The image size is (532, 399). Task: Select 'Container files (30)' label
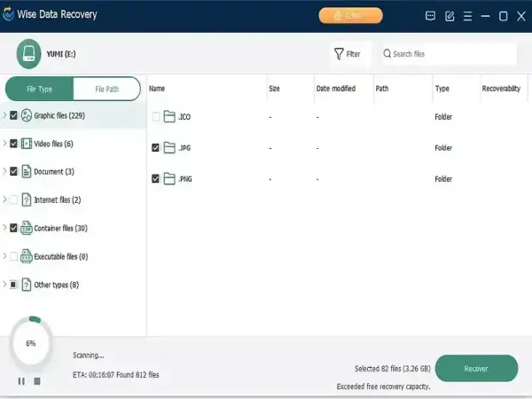coord(60,228)
